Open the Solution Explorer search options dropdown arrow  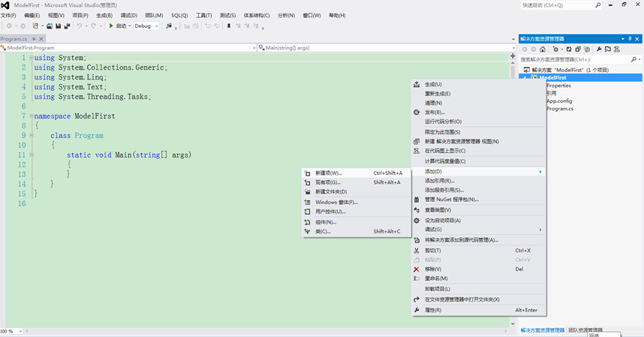coord(639,59)
